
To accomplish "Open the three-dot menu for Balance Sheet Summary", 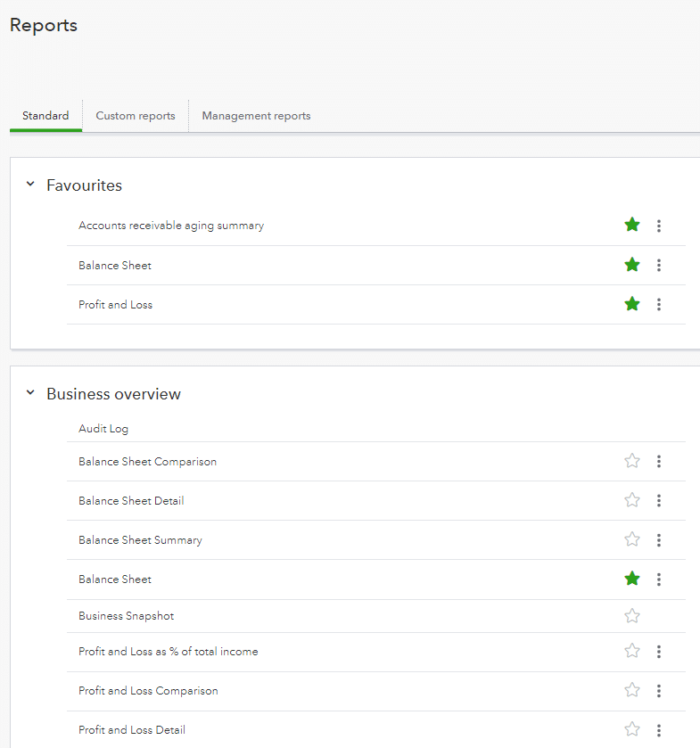I will point(659,539).
